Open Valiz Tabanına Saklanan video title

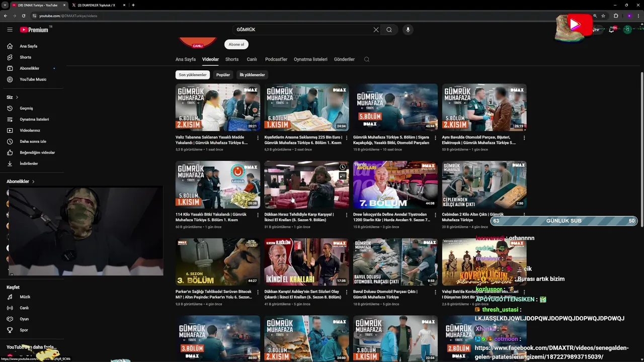pyautogui.click(x=212, y=140)
